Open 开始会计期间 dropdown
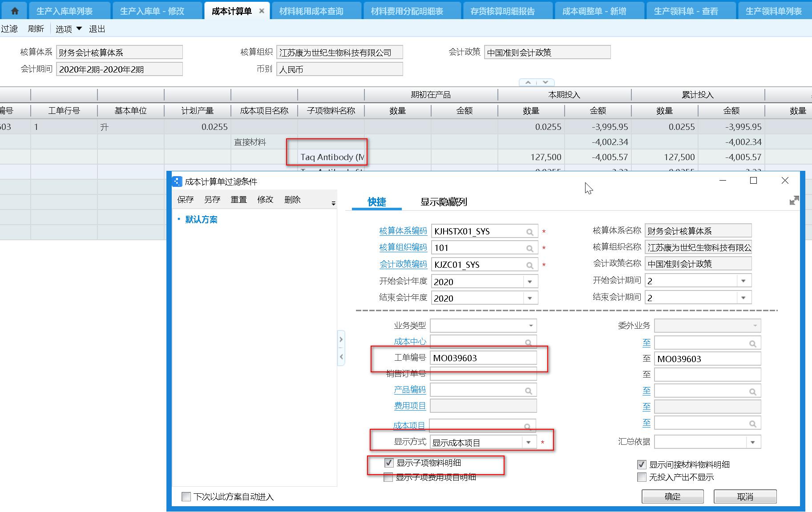 tap(743, 281)
